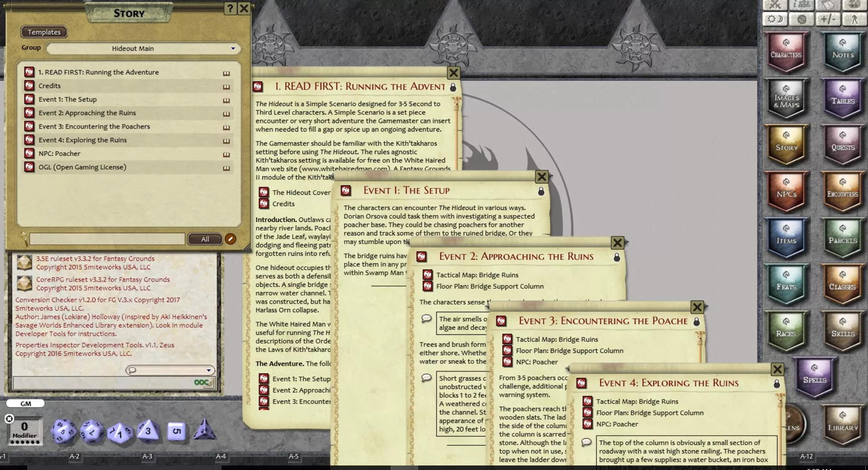
Task: Pick the pyramid d4 die
Action: coord(204,430)
